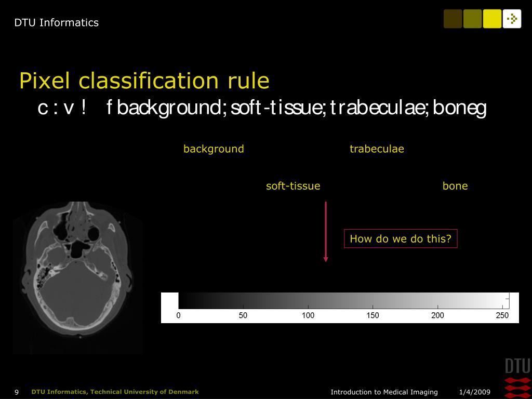Click the bright yellow square in top corner

tap(492, 19)
